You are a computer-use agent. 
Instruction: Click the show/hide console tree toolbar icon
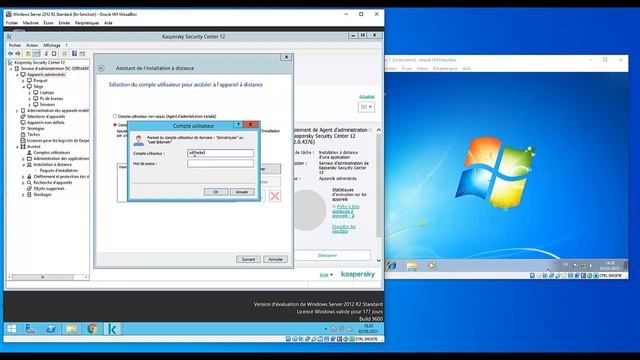point(36,53)
